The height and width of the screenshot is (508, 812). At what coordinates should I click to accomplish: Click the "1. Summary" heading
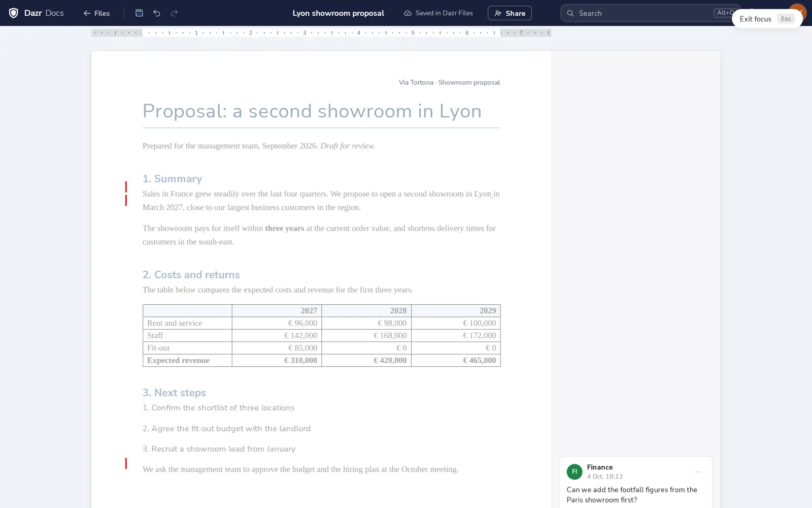[x=172, y=179]
